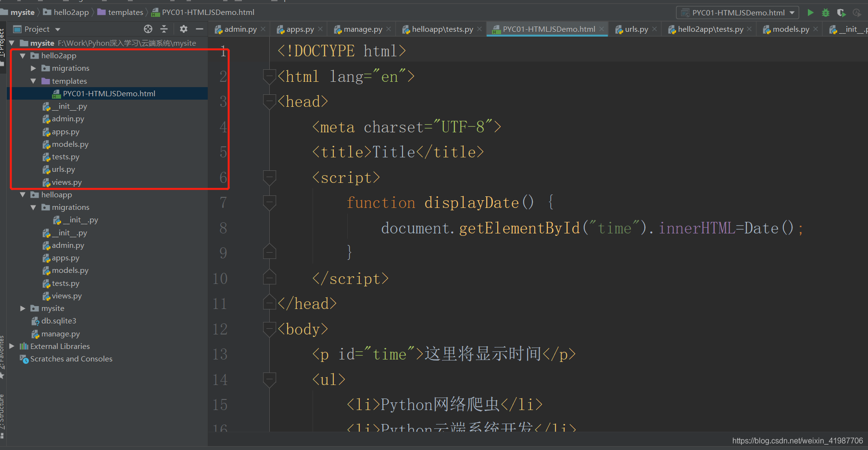Click the getElementById call in code
This screenshot has width=868, height=450.
click(519, 228)
